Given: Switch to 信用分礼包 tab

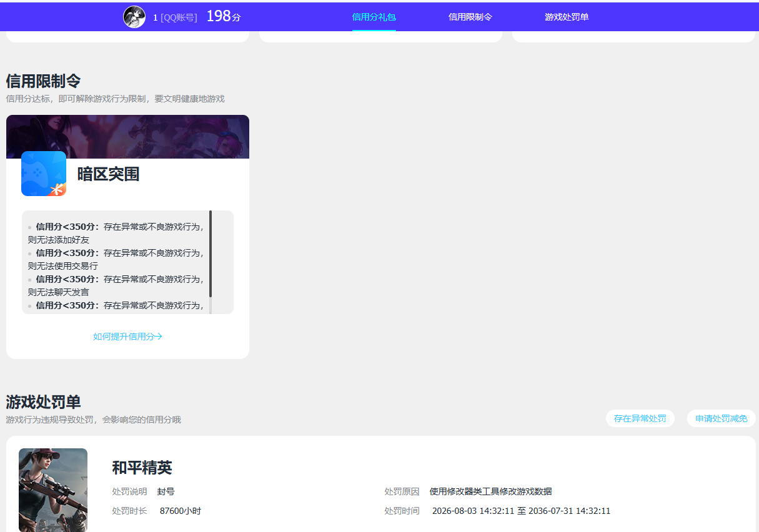Looking at the screenshot, I should coord(374,17).
